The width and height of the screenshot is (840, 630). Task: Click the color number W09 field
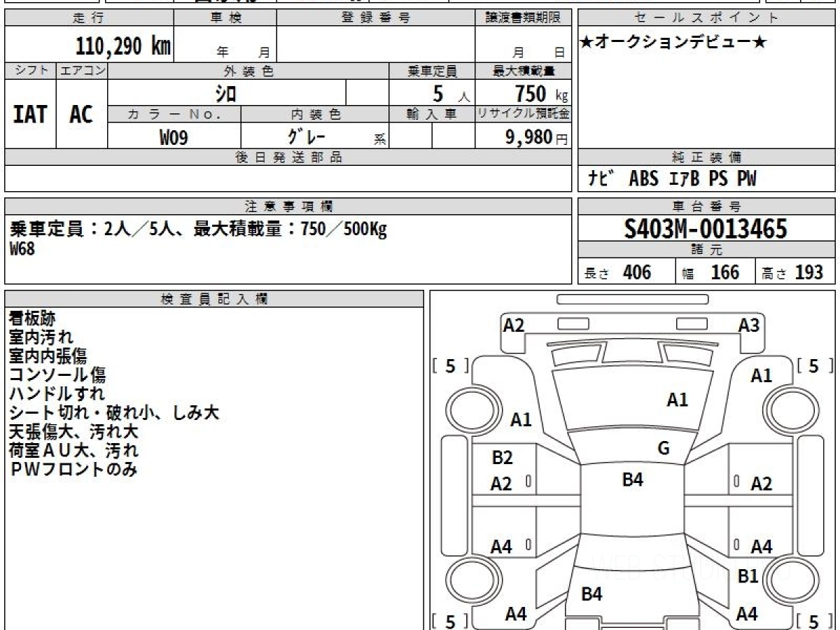point(174,136)
